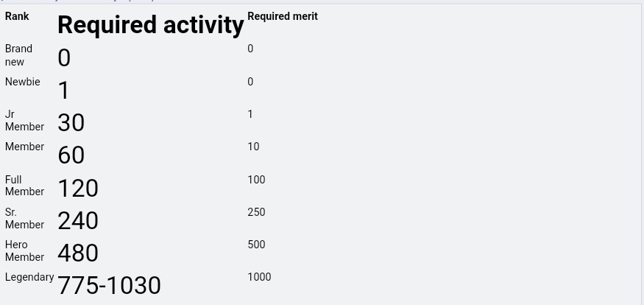Select the 120 activity value
The image size is (644, 305).
78,188
